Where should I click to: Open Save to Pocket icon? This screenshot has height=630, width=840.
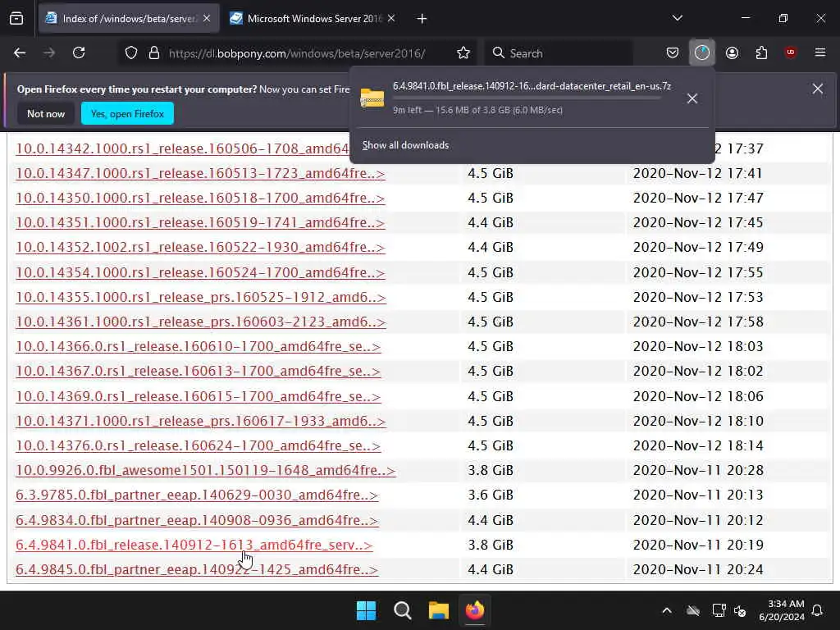[x=673, y=52]
